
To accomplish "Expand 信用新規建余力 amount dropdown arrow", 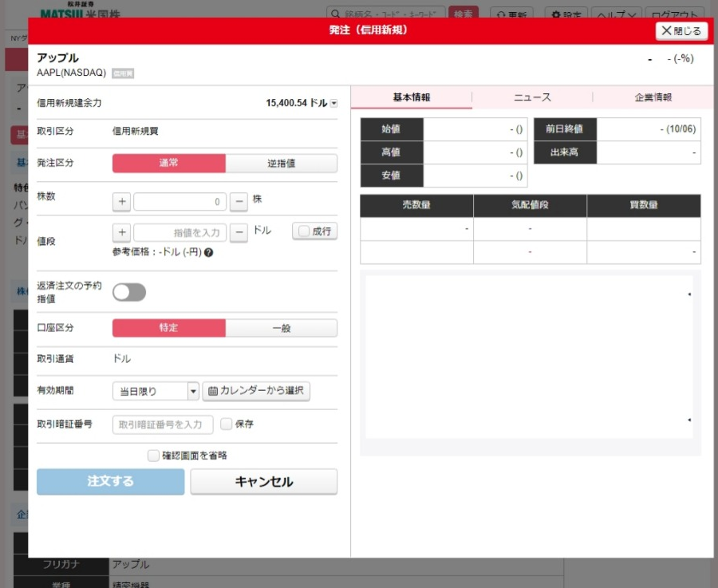I will point(333,103).
